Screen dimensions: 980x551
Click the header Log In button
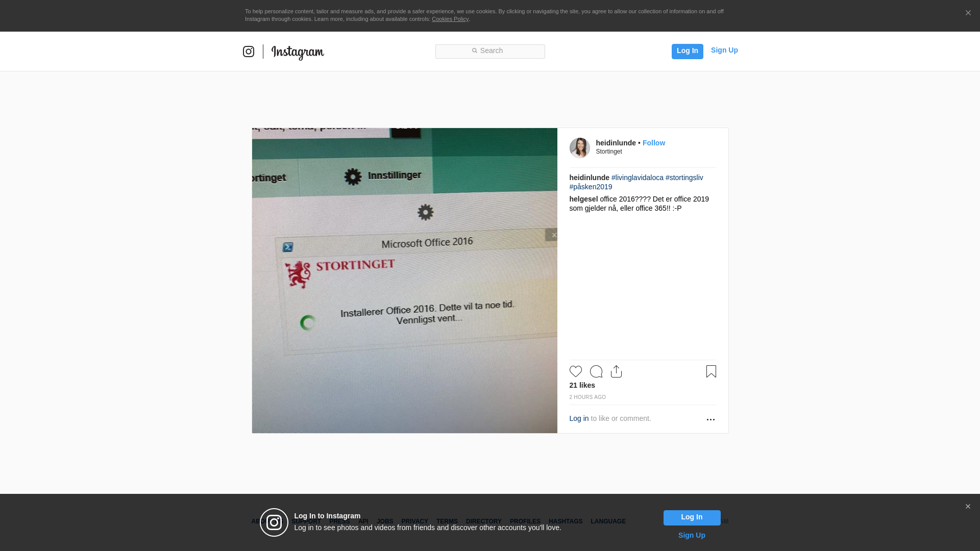[x=687, y=51]
